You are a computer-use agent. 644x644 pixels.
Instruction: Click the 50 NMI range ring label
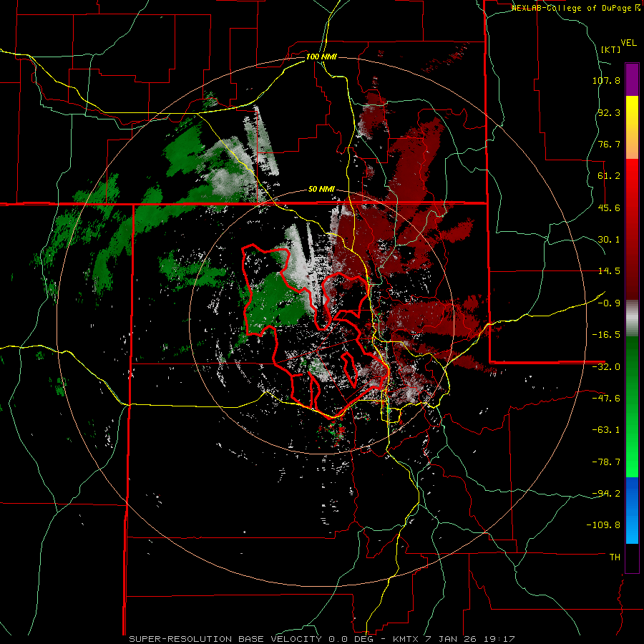point(321,190)
